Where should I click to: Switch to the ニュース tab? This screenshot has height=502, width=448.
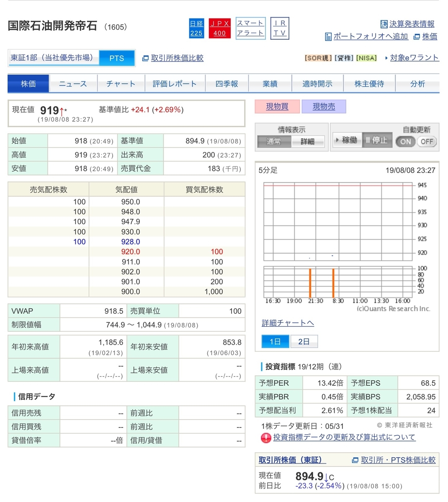73,84
